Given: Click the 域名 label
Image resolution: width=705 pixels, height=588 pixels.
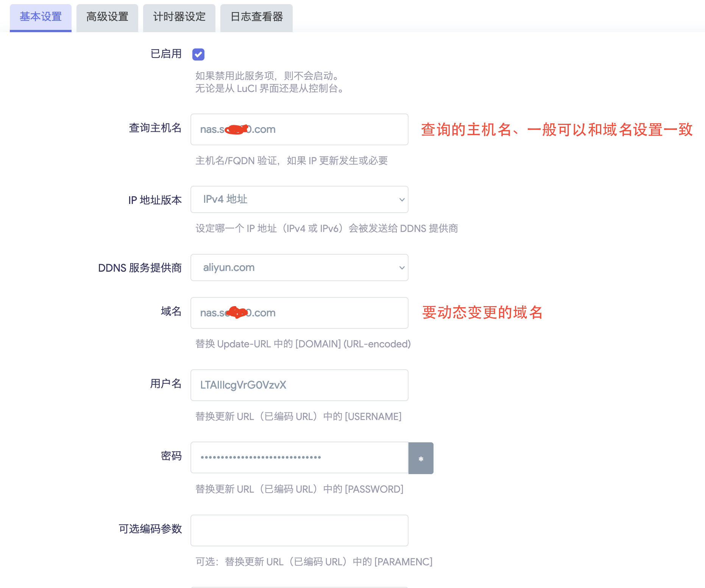Looking at the screenshot, I should (171, 311).
